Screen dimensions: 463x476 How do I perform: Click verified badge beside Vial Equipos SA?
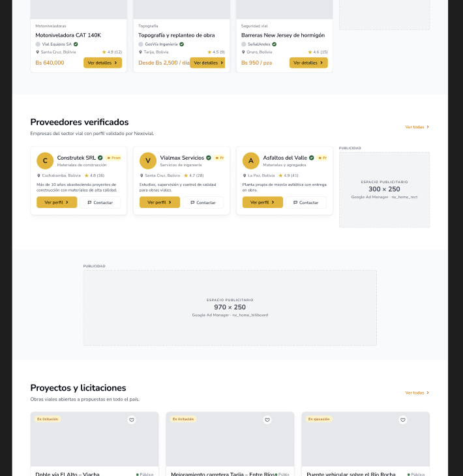click(x=76, y=44)
